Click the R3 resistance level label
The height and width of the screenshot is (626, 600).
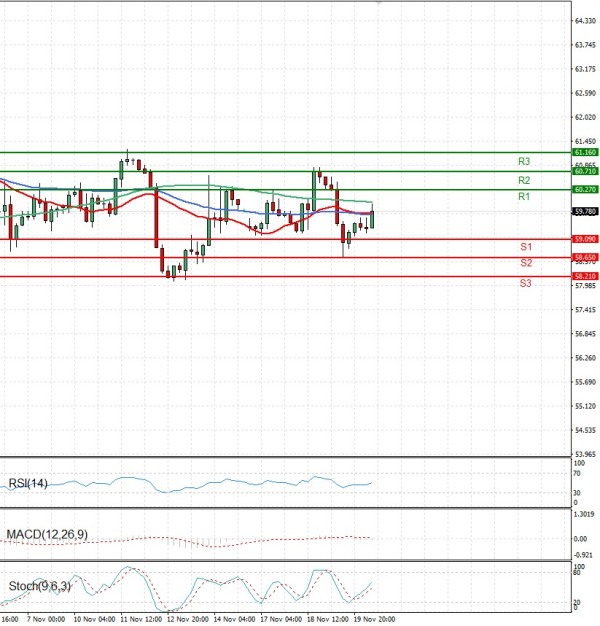[x=523, y=161]
